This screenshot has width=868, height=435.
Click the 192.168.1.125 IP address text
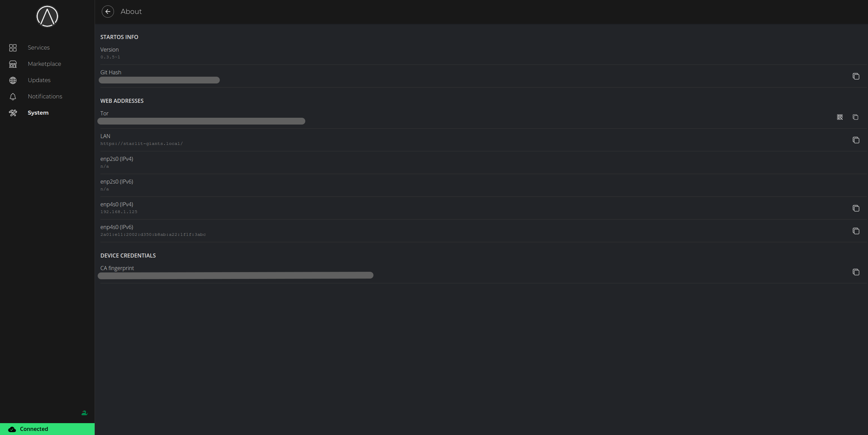119,212
